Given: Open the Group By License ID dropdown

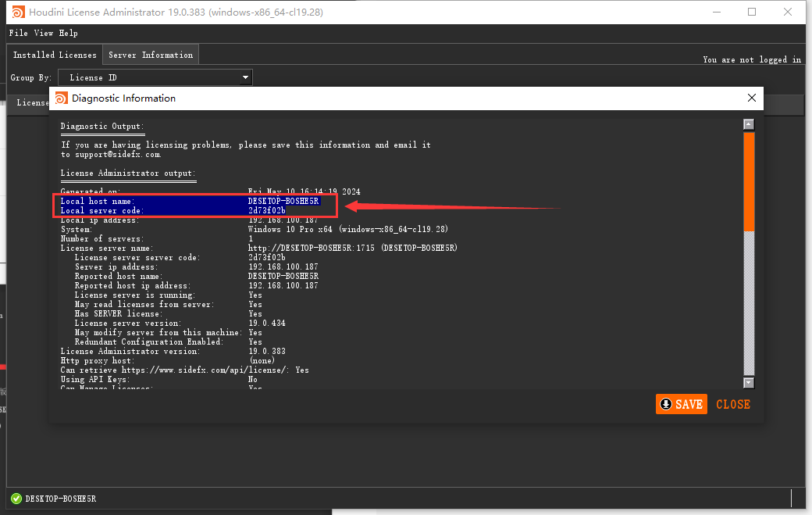Looking at the screenshot, I should [x=155, y=77].
